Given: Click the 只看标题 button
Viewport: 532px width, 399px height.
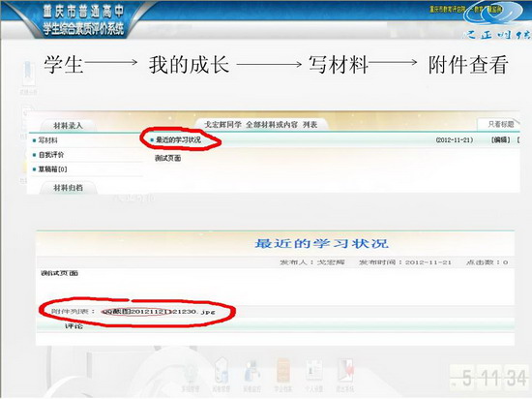Looking at the screenshot, I should click(x=501, y=124).
